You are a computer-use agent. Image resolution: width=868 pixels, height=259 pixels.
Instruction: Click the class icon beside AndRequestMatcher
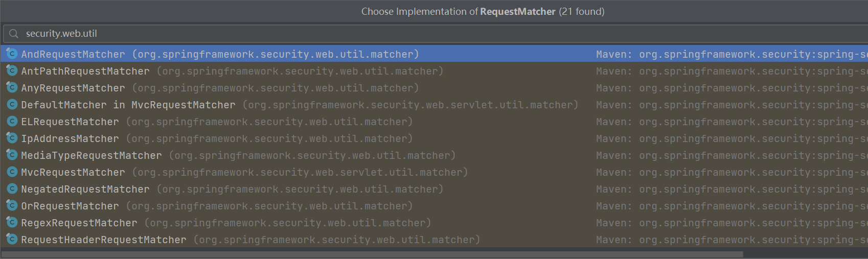(x=12, y=54)
